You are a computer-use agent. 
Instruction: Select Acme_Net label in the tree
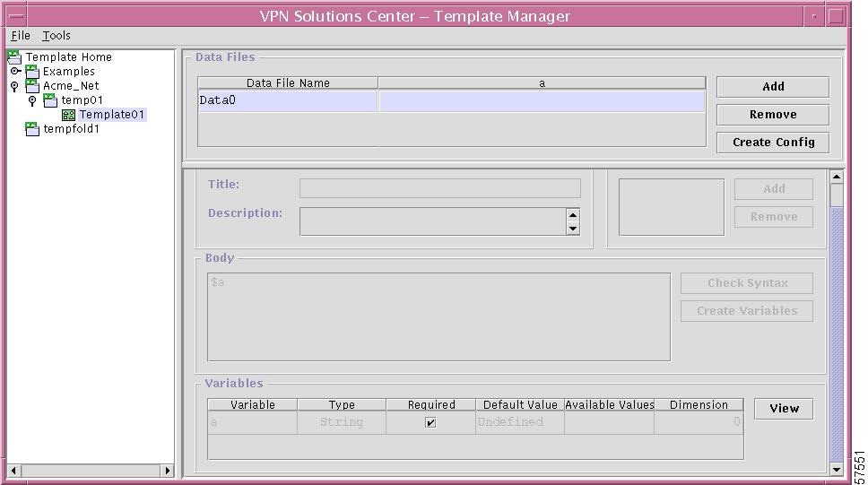[x=71, y=86]
